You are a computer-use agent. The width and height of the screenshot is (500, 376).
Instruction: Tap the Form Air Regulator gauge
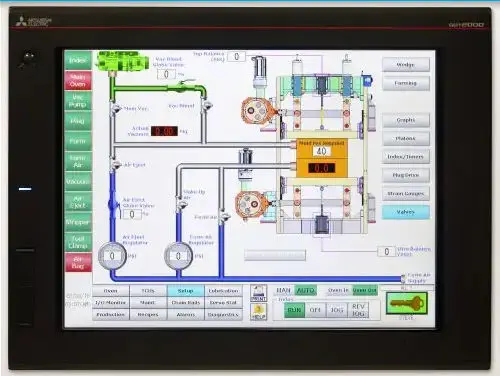179,256
